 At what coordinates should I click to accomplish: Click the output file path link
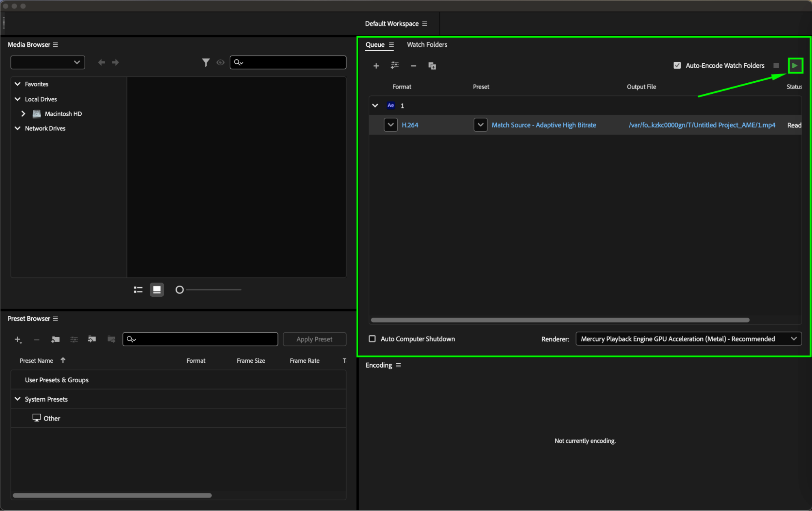(x=702, y=125)
